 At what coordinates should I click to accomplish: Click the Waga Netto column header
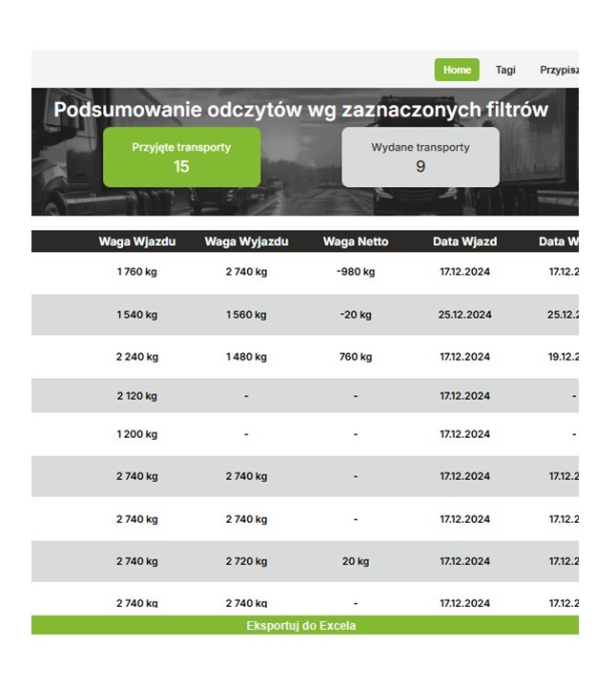point(356,241)
